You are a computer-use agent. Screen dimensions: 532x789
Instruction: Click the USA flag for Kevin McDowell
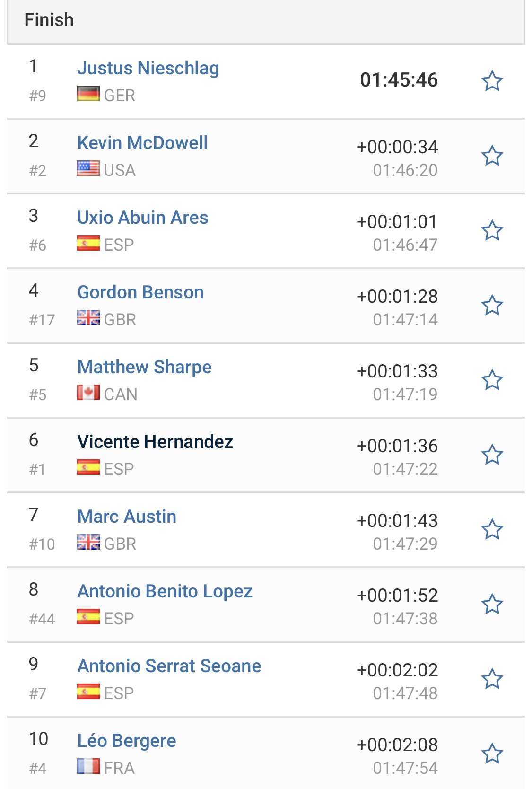pyautogui.click(x=88, y=168)
